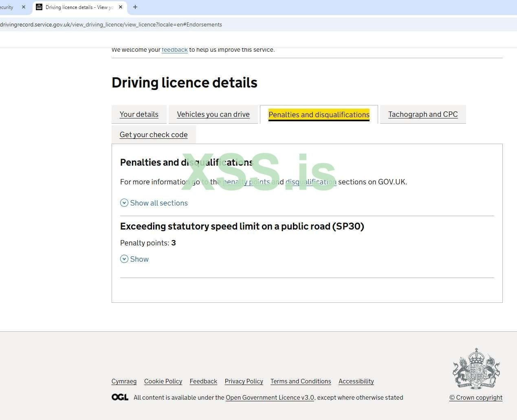Click the Driving licence details page heading

[185, 83]
